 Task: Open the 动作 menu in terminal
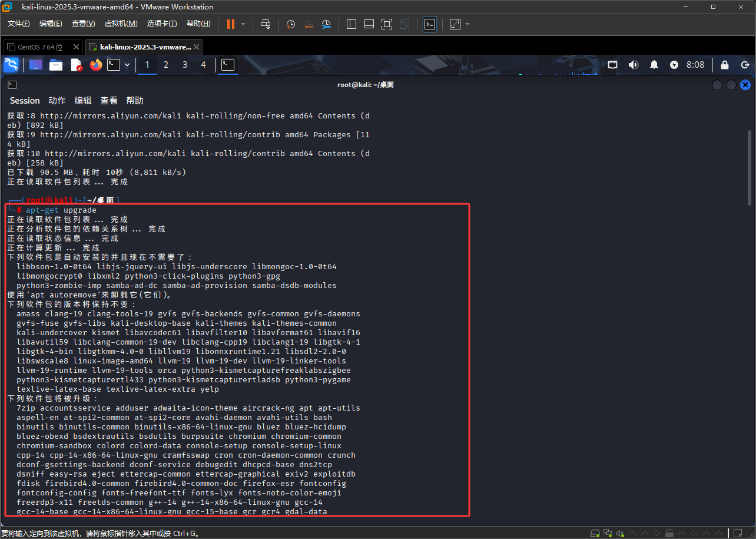[x=57, y=101]
